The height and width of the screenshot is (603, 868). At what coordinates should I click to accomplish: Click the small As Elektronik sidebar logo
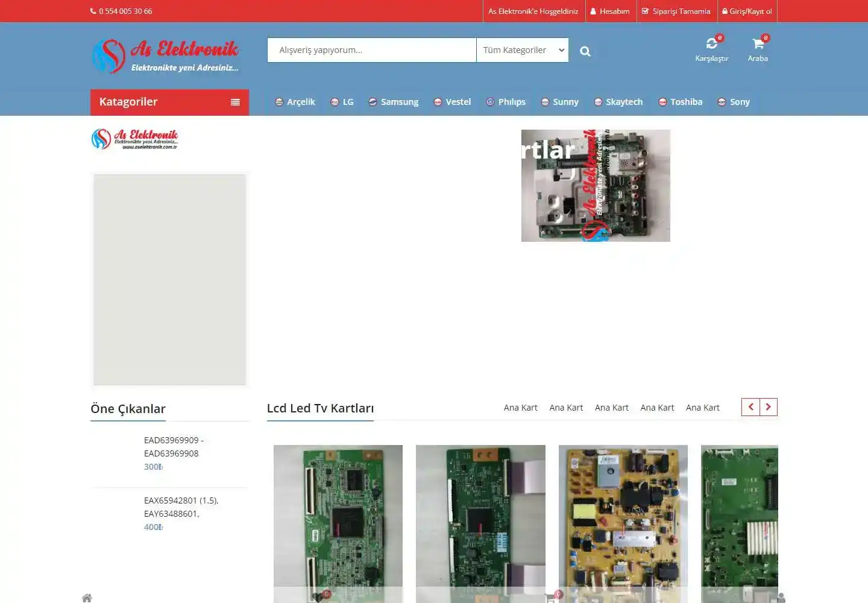tap(134, 139)
